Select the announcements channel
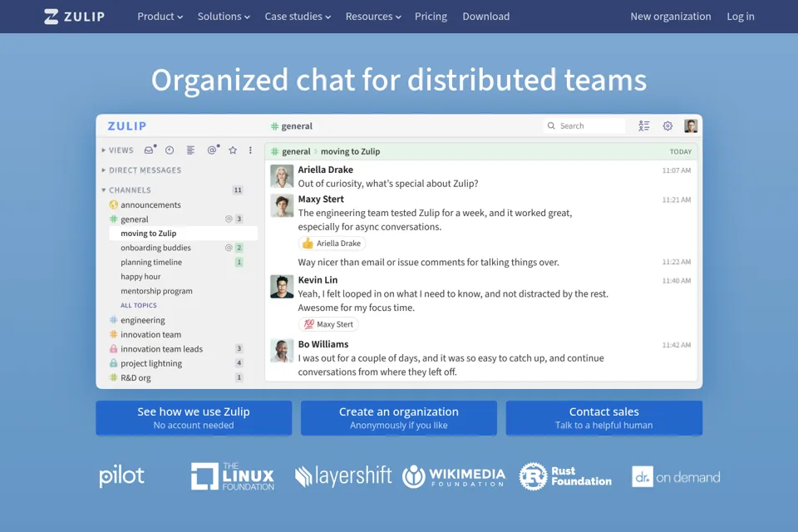 (x=150, y=204)
